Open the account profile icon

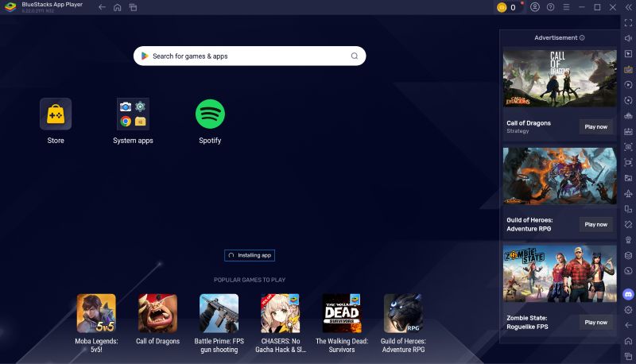coord(535,7)
